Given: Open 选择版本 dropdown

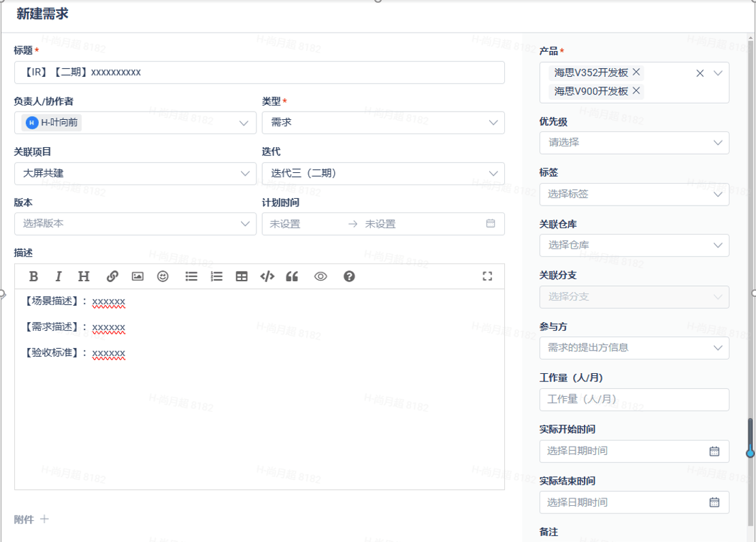Looking at the screenshot, I should point(135,224).
